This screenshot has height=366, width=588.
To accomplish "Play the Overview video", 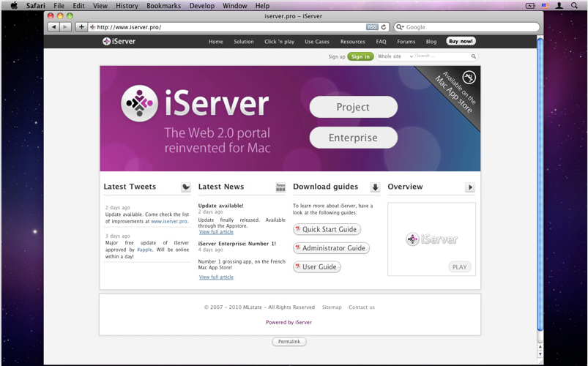I will (460, 267).
